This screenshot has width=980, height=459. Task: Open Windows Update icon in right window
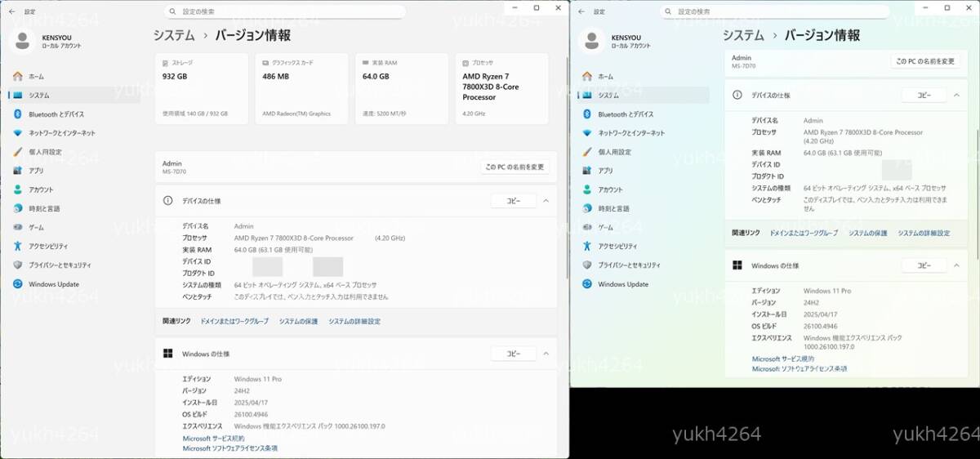click(x=586, y=284)
